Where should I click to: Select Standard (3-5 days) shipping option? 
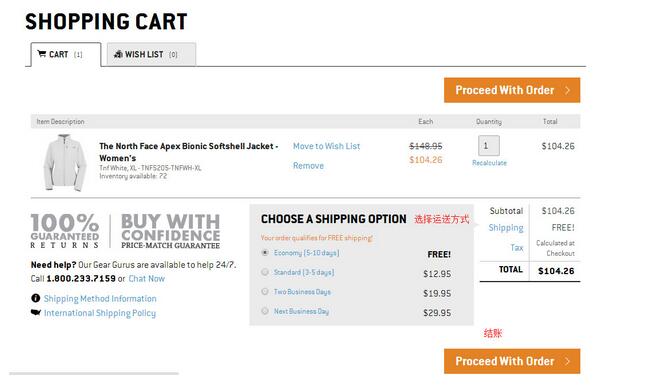click(x=265, y=272)
